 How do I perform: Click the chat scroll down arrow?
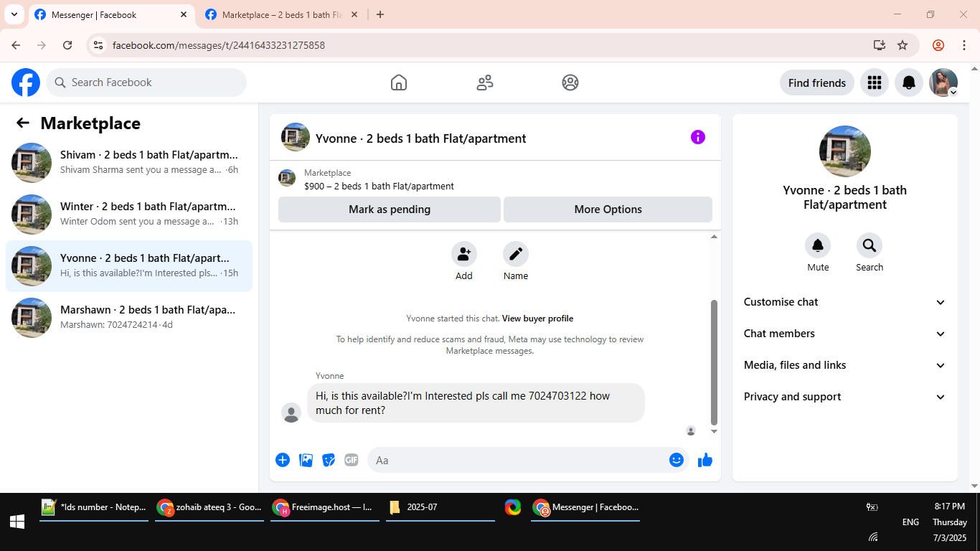point(714,431)
